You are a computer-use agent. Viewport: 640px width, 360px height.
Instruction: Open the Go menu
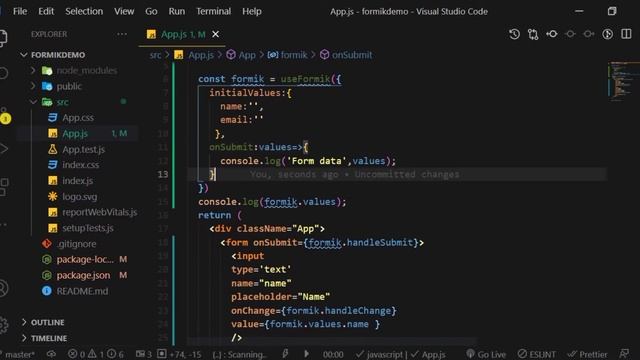[x=151, y=11]
